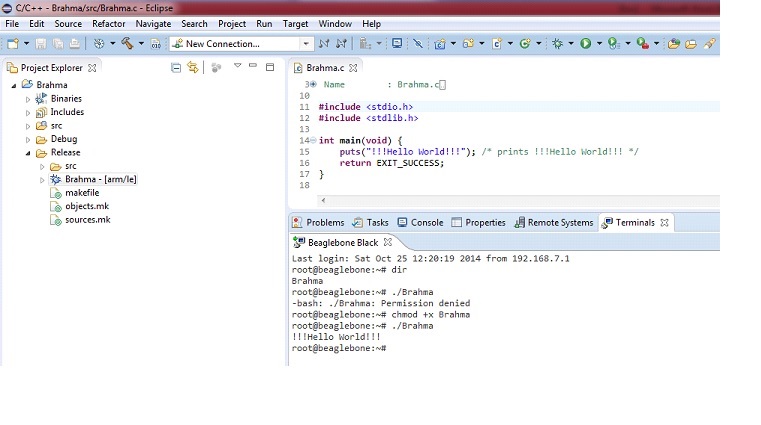The height and width of the screenshot is (425, 761).
Task: Click the puts line in the code editor
Action: [x=489, y=152]
